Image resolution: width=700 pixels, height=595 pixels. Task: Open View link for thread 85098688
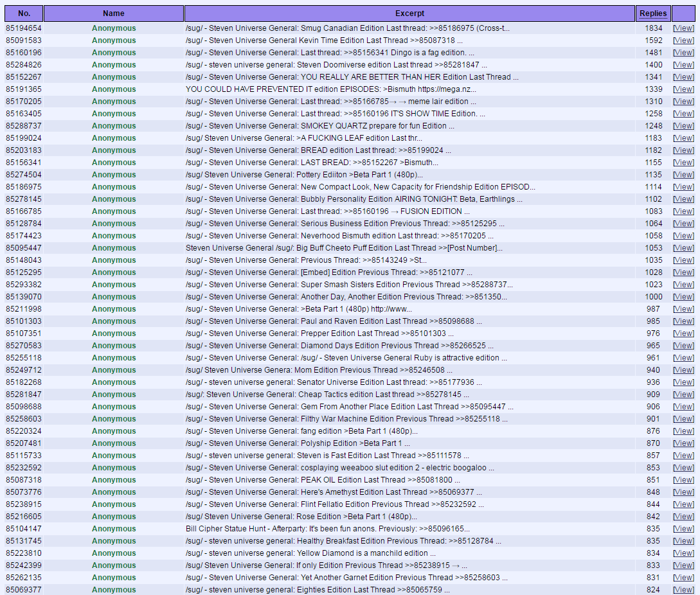[x=683, y=406]
